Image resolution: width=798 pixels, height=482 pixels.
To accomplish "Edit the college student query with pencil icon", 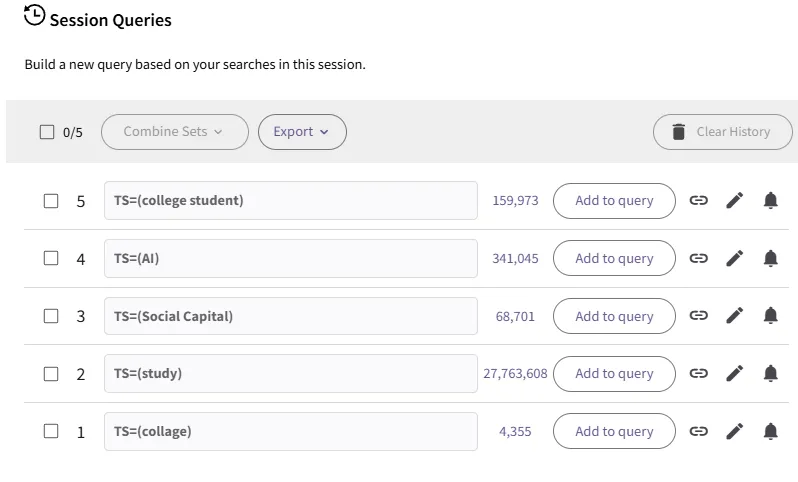I will click(735, 201).
